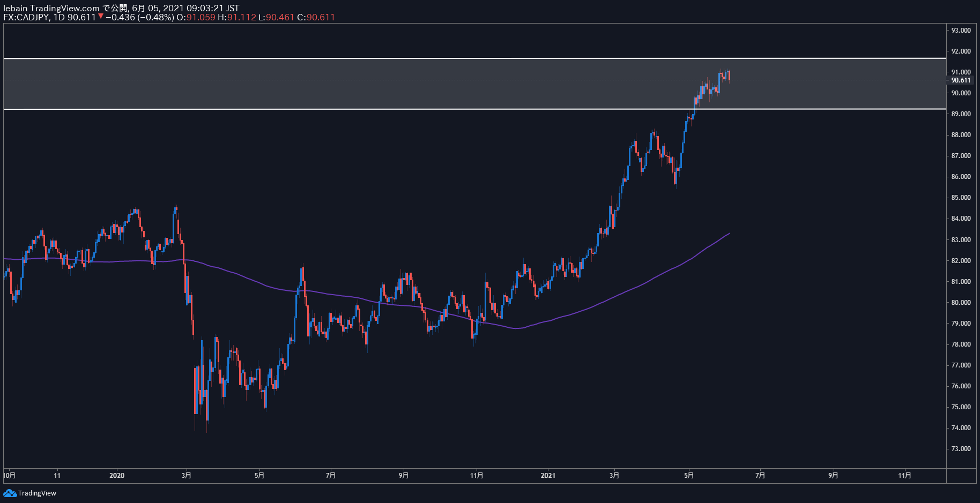Click the change value −0.436 (−0.48%)
Screen dimensions: 980x503
pyautogui.click(x=140, y=17)
